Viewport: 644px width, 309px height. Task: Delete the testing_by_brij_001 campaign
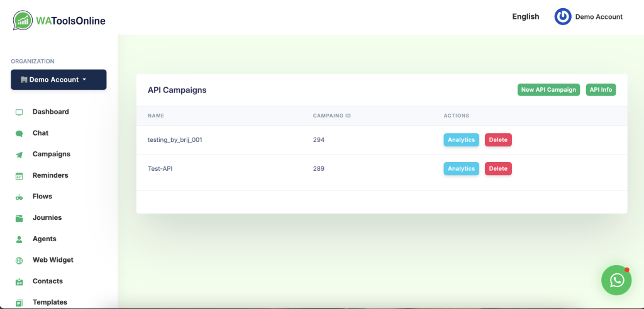498,140
